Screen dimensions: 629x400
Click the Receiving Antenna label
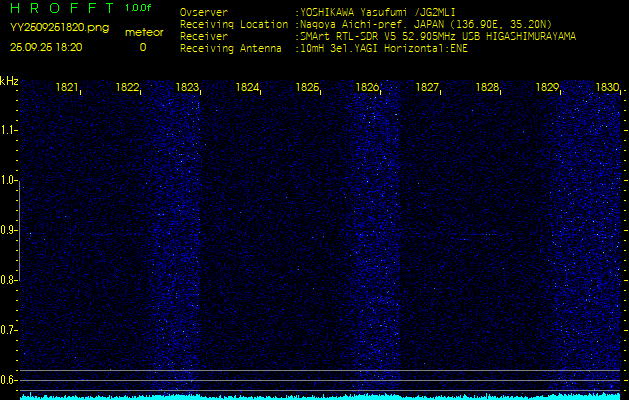[231, 49]
